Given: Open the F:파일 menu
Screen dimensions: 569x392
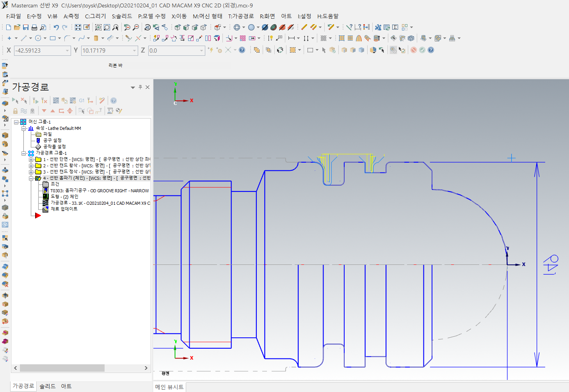Looking at the screenshot, I should [14, 16].
